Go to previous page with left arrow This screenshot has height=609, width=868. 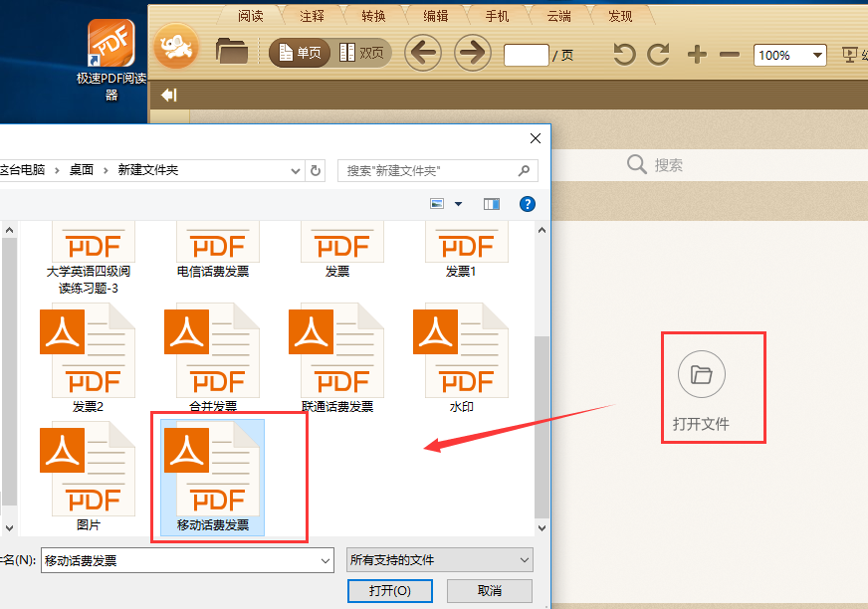click(x=423, y=53)
